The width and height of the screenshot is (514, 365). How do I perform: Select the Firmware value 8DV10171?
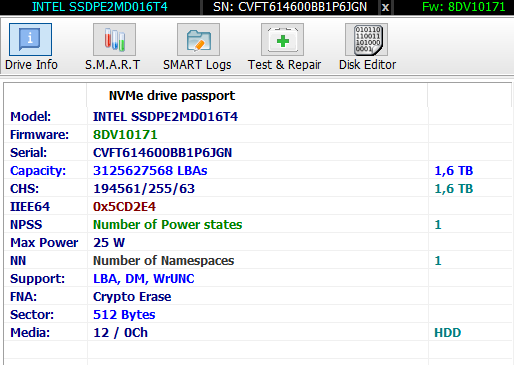(x=125, y=135)
